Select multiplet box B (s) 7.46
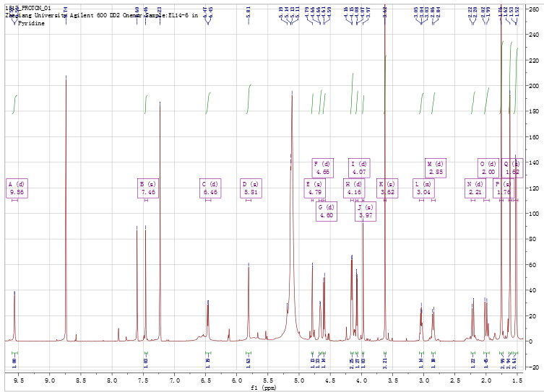This screenshot has width=544, height=392. click(148, 188)
